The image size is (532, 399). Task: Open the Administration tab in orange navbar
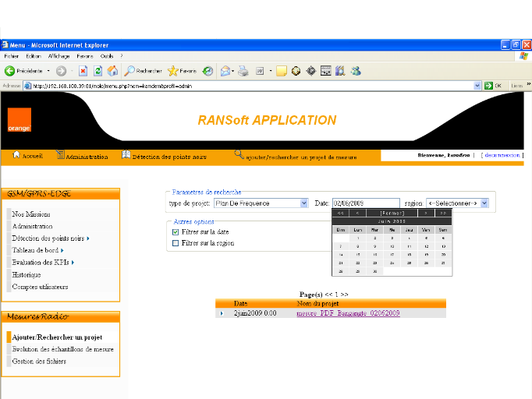[x=86, y=157]
